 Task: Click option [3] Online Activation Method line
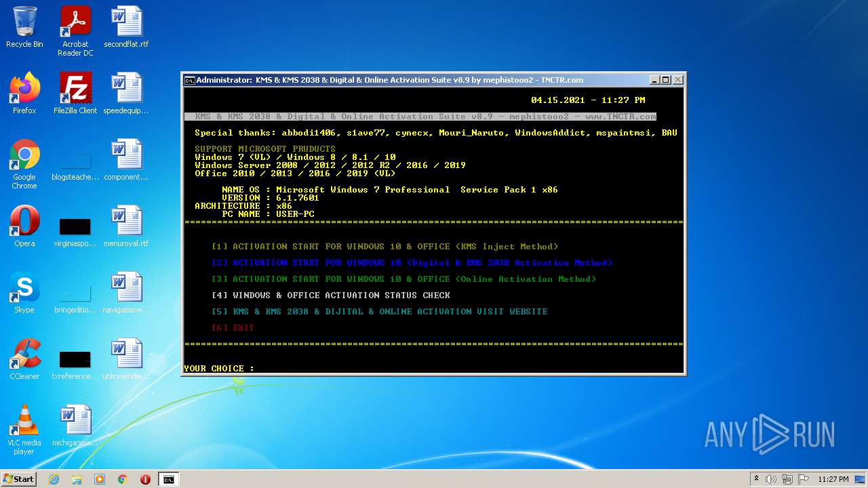pyautogui.click(x=403, y=279)
